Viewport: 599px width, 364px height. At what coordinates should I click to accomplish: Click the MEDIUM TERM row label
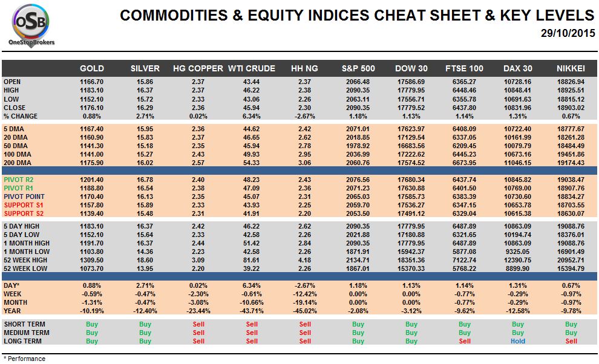pos(26,333)
